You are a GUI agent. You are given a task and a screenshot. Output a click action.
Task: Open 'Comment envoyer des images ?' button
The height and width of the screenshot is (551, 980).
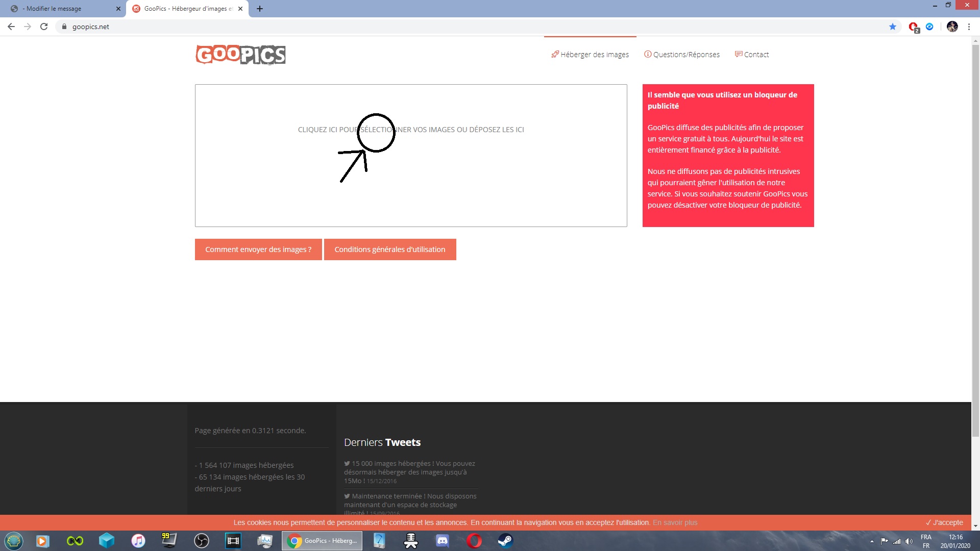258,249
